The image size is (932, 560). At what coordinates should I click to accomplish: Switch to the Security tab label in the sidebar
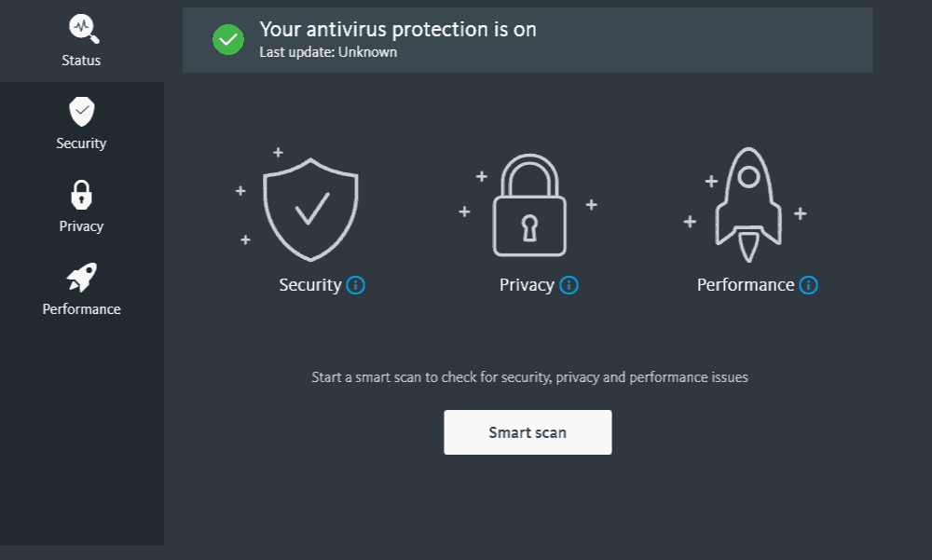click(81, 143)
